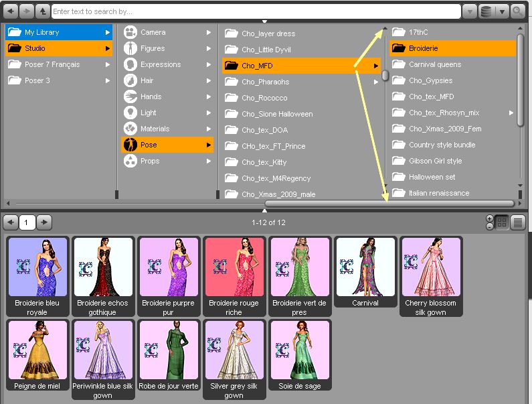Open the Cho_Little Dyvil folder
Viewport: 532px width, 404px height.
click(x=301, y=50)
